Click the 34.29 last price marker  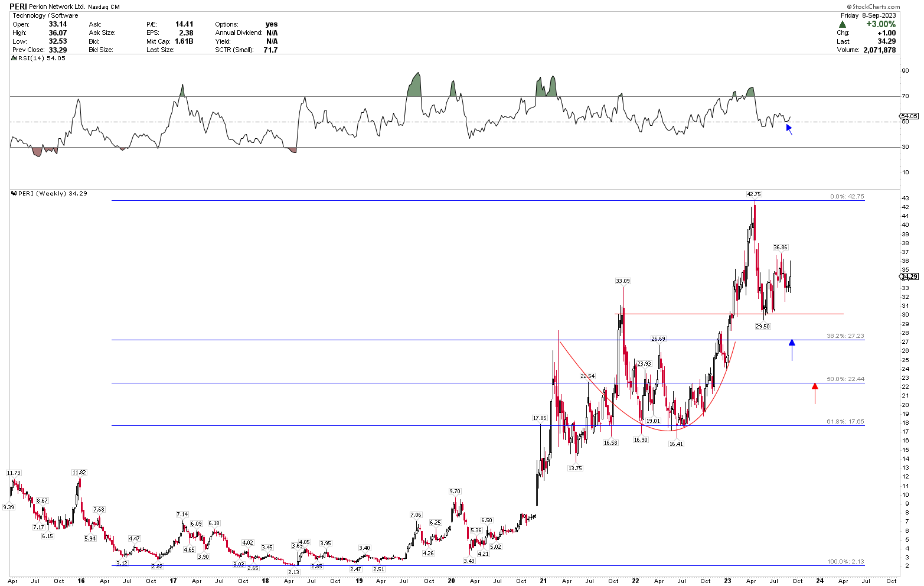click(910, 276)
